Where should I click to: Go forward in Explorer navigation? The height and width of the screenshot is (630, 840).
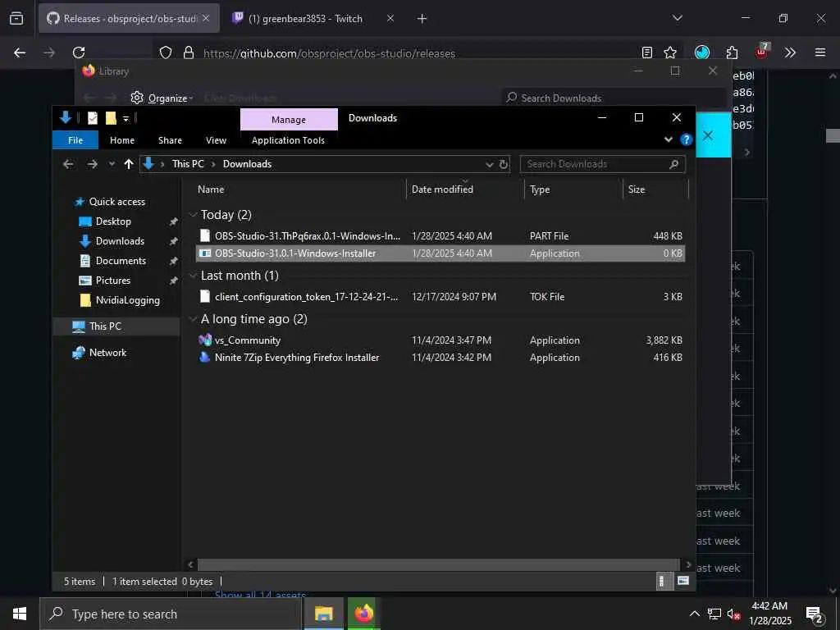click(x=92, y=164)
